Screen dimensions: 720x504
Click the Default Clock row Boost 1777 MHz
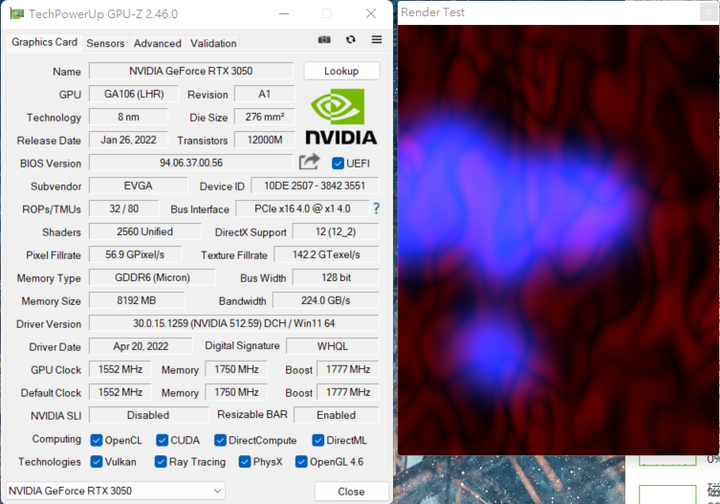click(x=348, y=392)
